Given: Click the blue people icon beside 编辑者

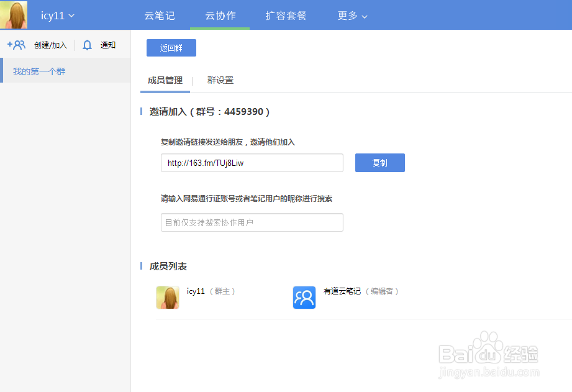Looking at the screenshot, I should click(304, 297).
